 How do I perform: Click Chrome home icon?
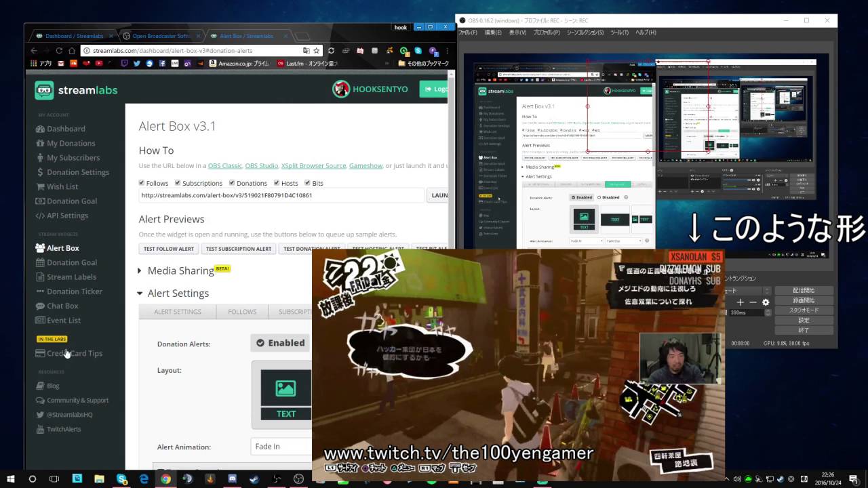click(71, 50)
